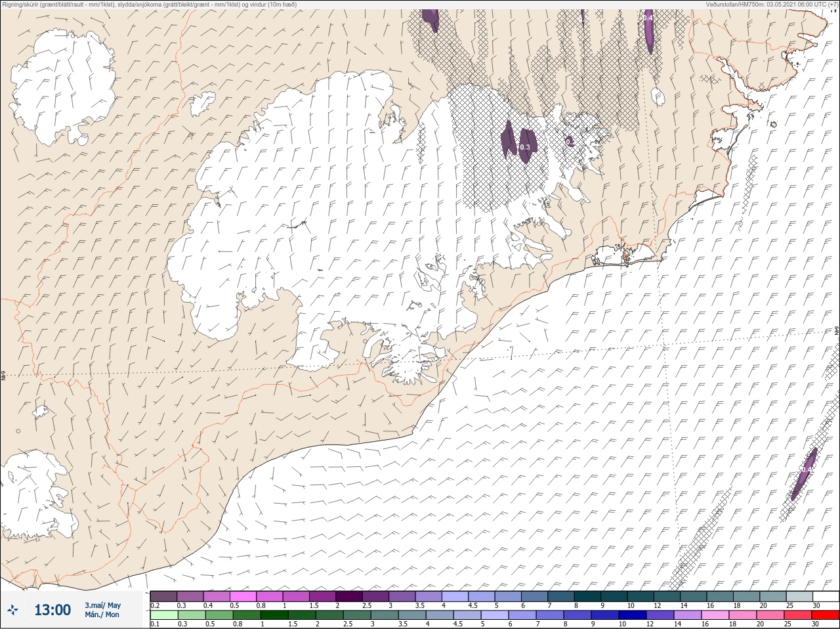Click the 0.3 precipitation label on the glacier

coord(525,148)
